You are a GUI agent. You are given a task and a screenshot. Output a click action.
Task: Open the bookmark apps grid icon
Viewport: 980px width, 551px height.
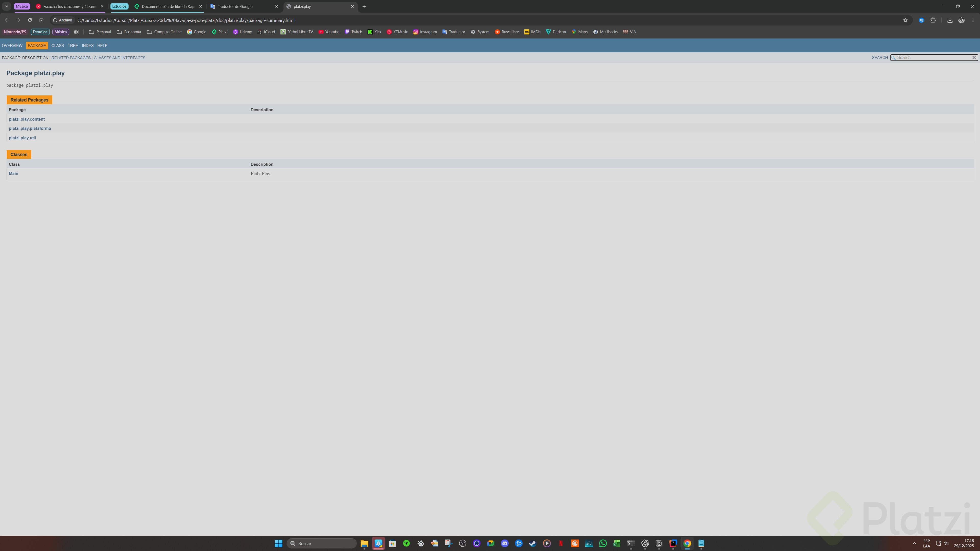click(x=76, y=32)
